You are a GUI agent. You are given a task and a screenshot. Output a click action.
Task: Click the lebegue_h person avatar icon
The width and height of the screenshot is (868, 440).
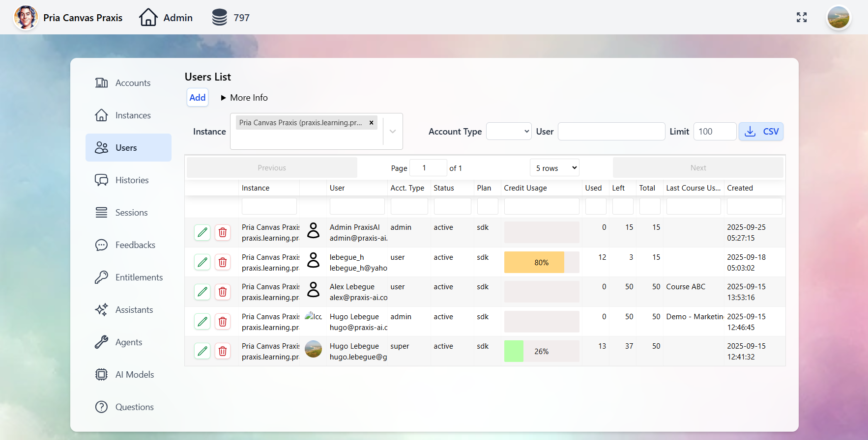point(313,260)
